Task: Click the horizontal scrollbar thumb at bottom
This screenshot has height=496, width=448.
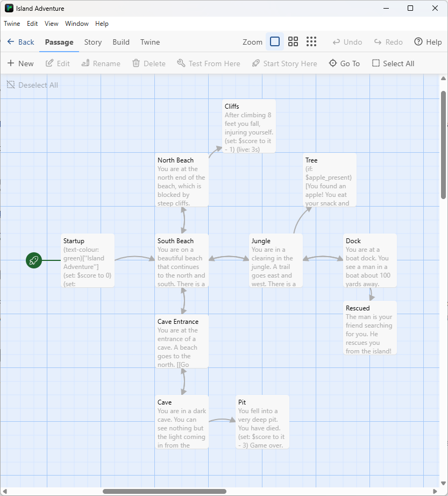Action: (x=164, y=491)
